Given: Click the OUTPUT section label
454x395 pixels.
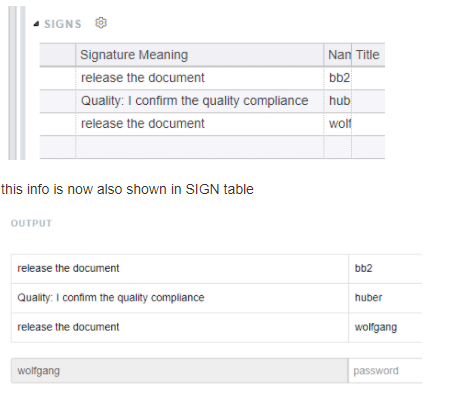Looking at the screenshot, I should click(x=31, y=223).
